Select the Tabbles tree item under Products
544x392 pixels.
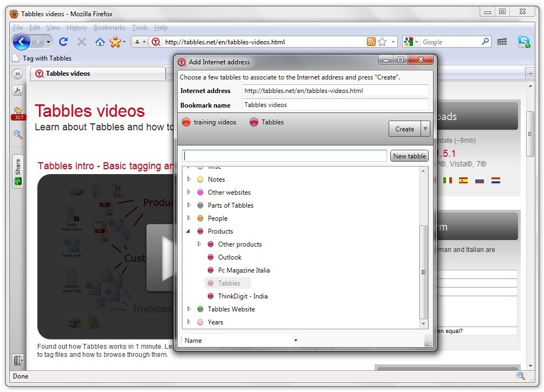coord(227,283)
